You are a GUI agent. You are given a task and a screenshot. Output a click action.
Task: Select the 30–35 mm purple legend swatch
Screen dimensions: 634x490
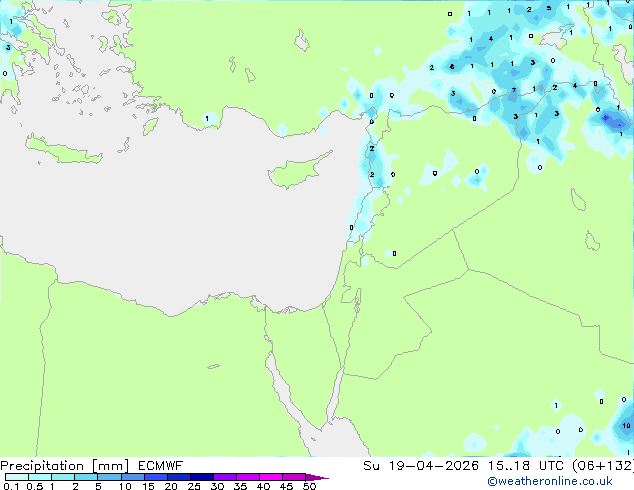(x=225, y=477)
